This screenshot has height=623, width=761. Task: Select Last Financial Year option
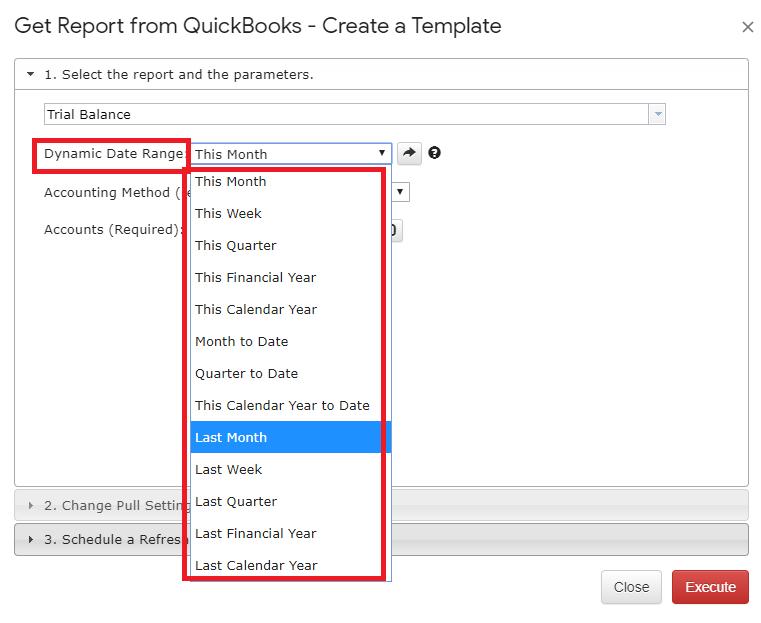pyautogui.click(x=291, y=534)
